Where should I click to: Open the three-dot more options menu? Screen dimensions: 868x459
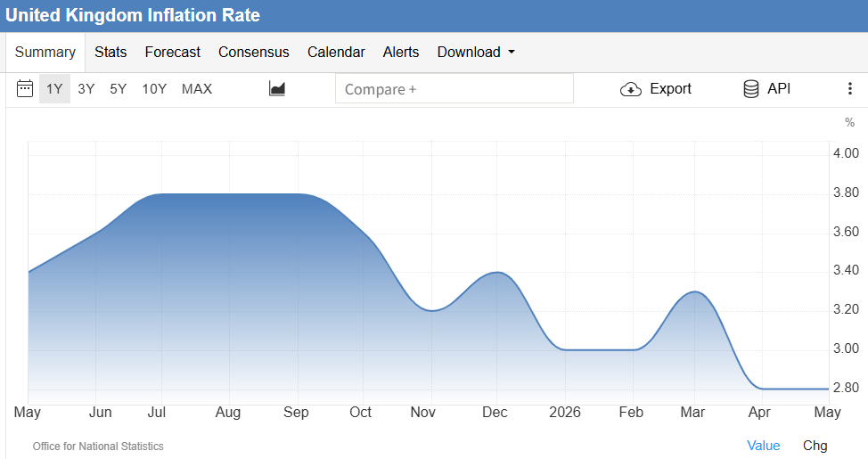coord(850,88)
